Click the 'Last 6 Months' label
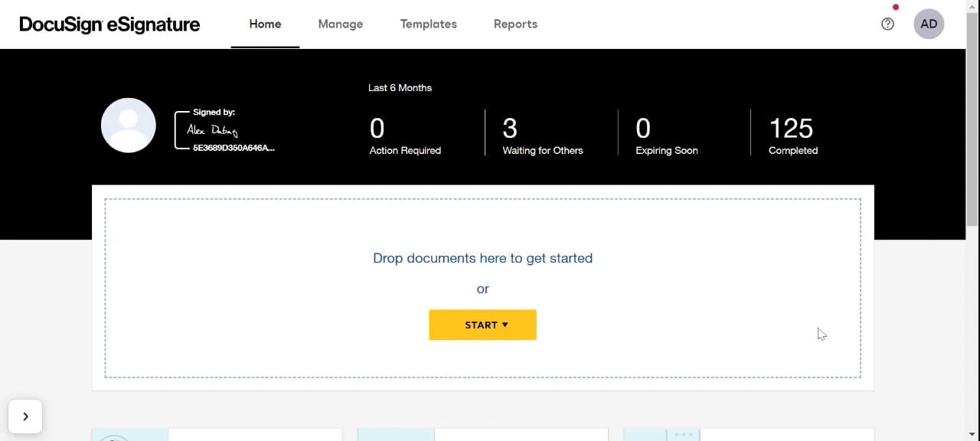Viewport: 980px width, 441px height. (x=400, y=88)
